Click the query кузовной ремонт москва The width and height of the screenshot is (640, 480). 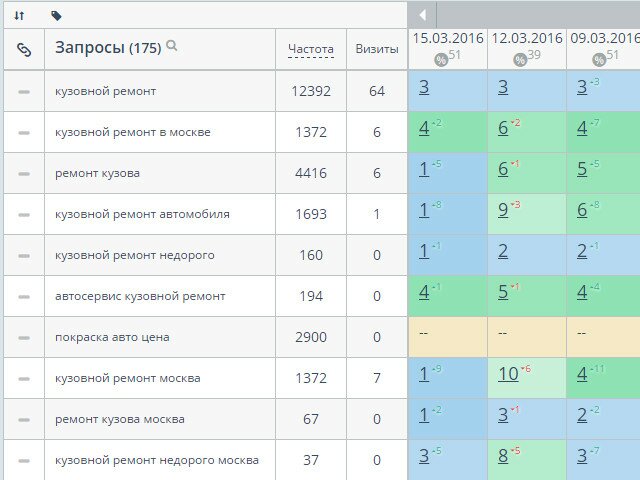click(128, 379)
